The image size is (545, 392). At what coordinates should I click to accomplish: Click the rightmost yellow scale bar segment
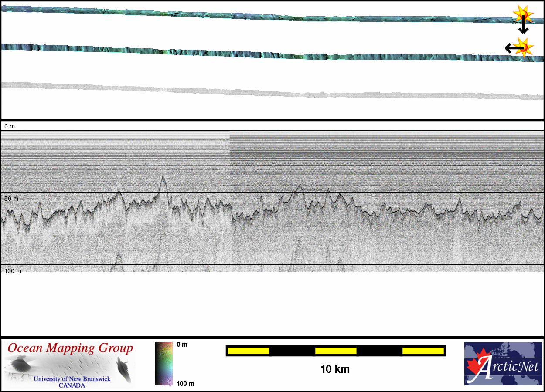tap(423, 351)
